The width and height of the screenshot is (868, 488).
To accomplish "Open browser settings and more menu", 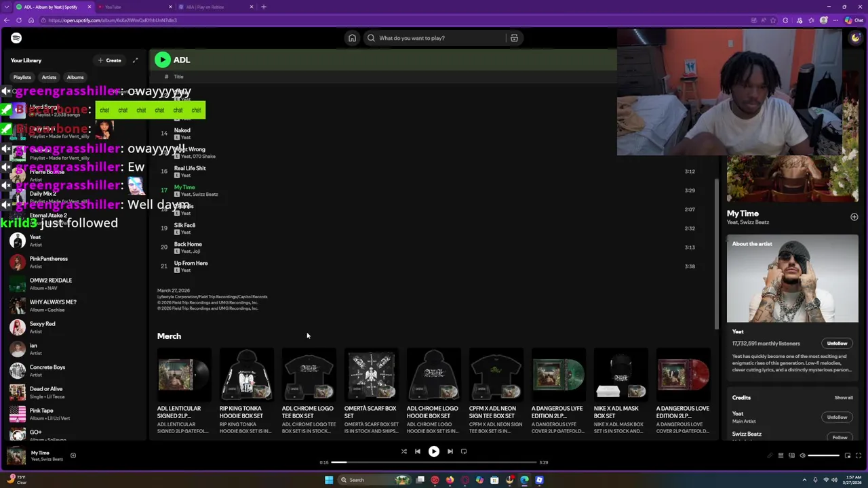I will [x=835, y=20].
